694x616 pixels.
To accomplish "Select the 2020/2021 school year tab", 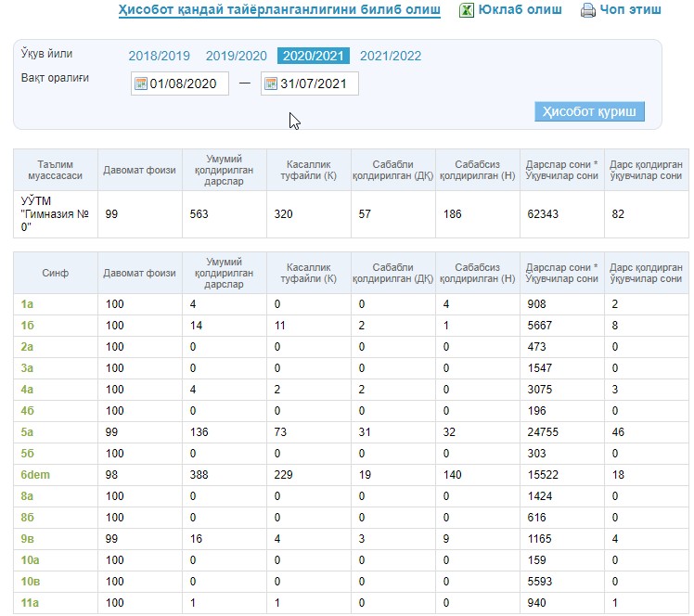I will 313,56.
